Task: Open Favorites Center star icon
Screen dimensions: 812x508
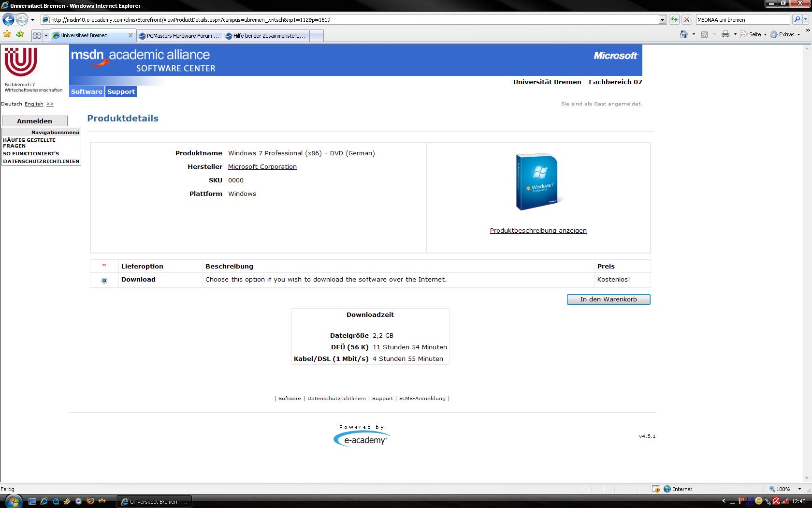Action: tap(7, 35)
